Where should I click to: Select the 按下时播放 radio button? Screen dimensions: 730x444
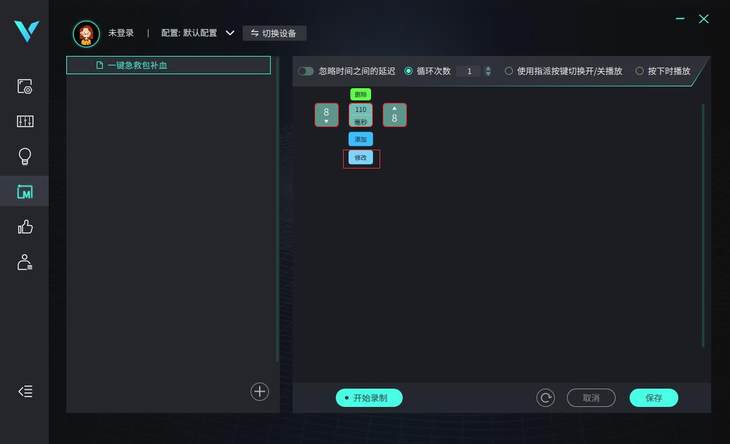[x=639, y=71]
